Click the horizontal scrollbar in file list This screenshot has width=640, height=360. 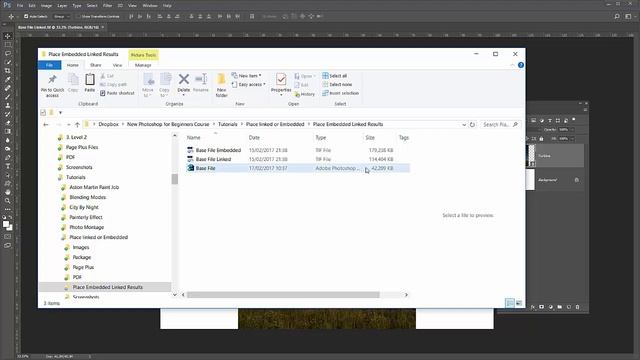click(x=283, y=295)
